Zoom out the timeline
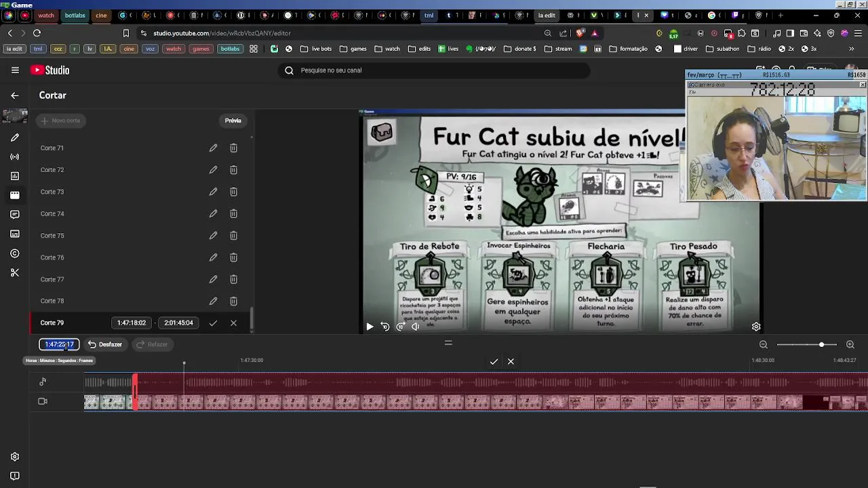Screen dimensions: 868x488 764,345
